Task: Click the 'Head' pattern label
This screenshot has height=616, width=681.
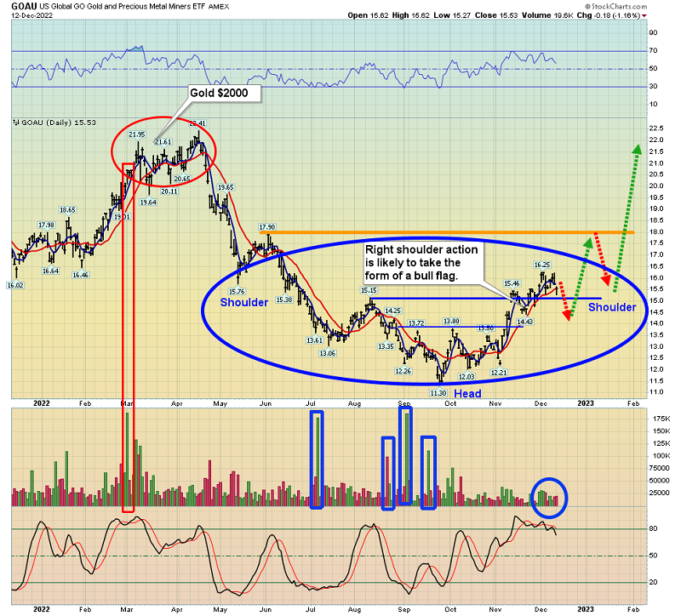Action: [467, 394]
